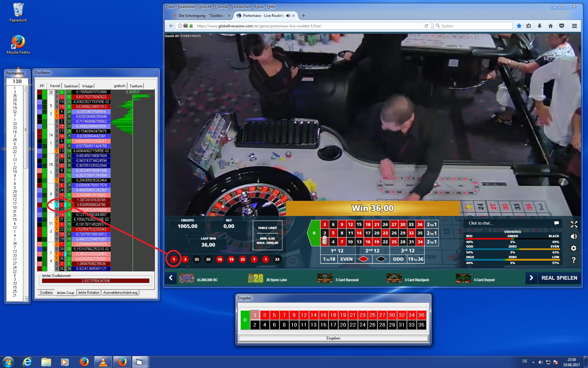The height and width of the screenshot is (368, 588).
Task: Close the Portomaso Live Roulette tab
Action: 293,16
